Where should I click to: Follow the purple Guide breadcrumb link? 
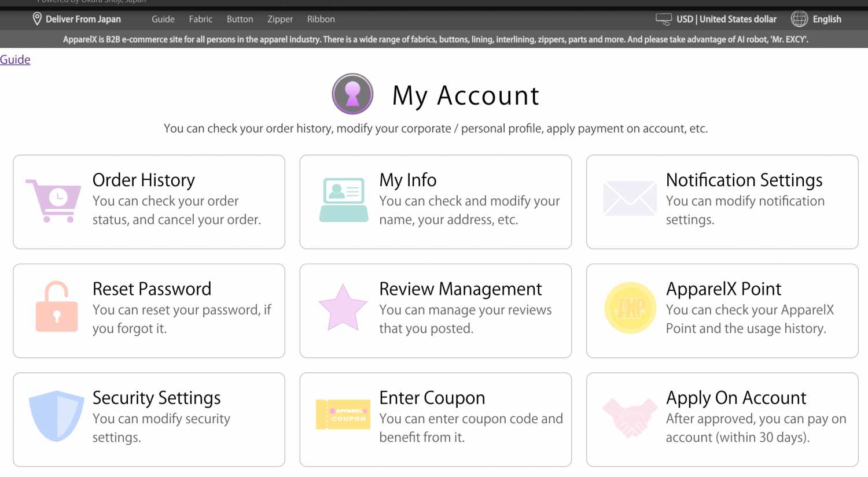tap(15, 60)
